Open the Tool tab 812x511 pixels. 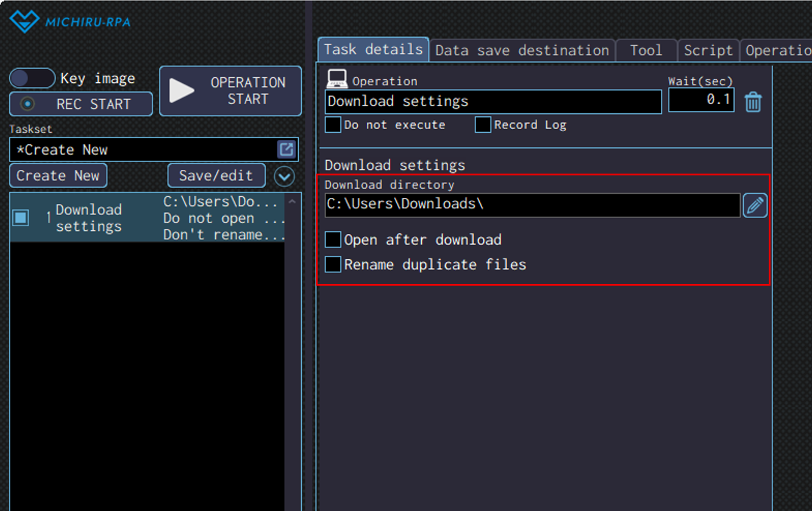click(x=646, y=51)
